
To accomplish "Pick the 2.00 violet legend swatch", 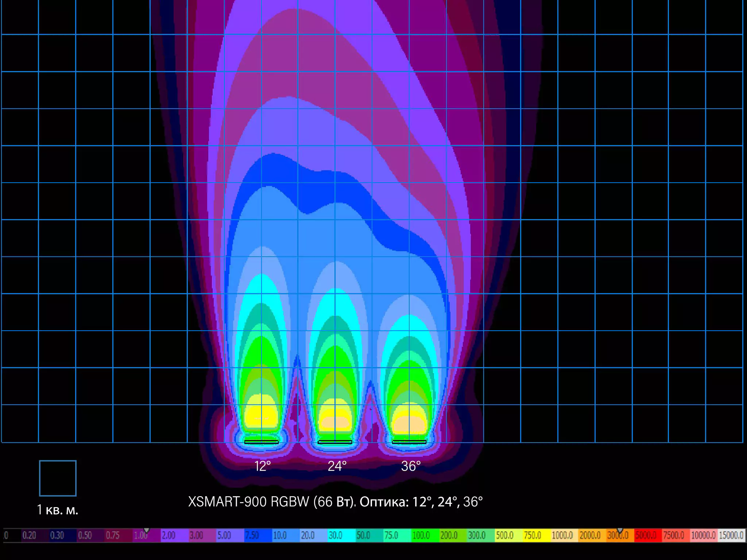I will point(174,535).
